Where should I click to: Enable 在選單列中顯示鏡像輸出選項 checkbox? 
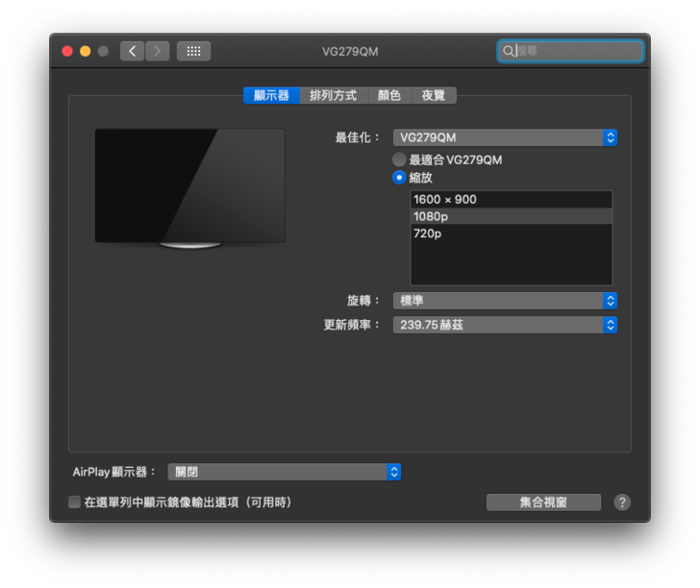[x=75, y=502]
